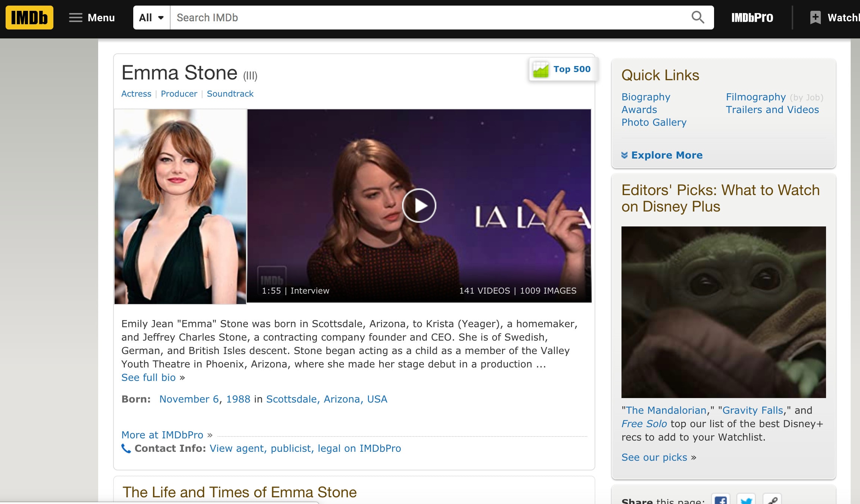Open the All search category dropdown
This screenshot has height=504, width=860.
point(152,18)
